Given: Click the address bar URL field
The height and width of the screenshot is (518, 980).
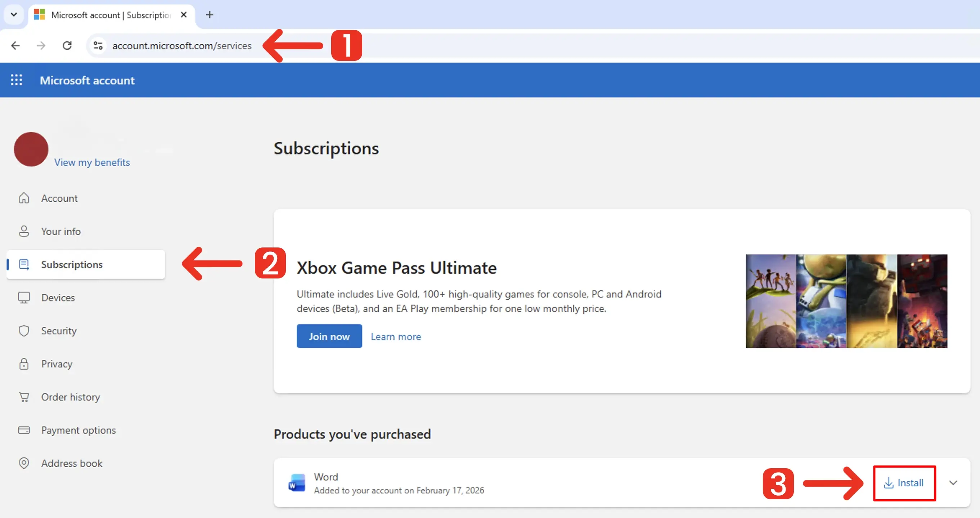Looking at the screenshot, I should tap(182, 46).
